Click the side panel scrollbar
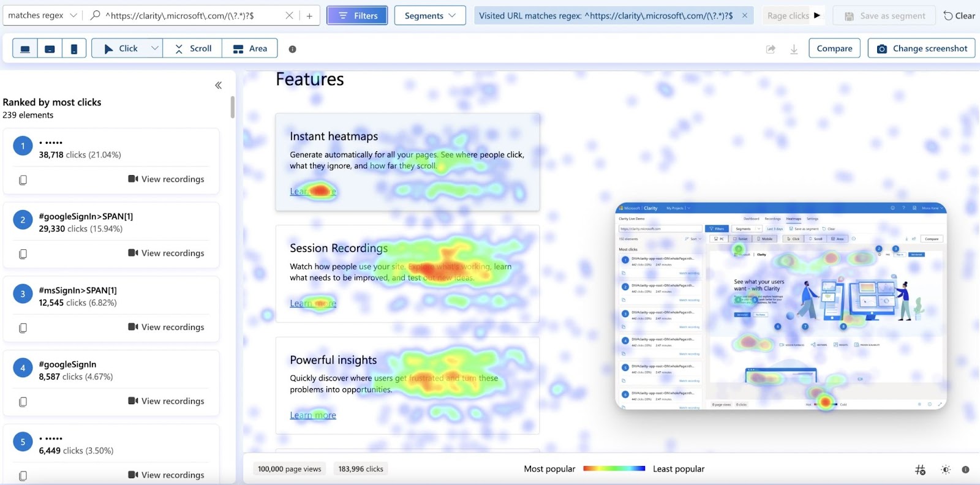Image resolution: width=980 pixels, height=485 pixels. click(233, 107)
